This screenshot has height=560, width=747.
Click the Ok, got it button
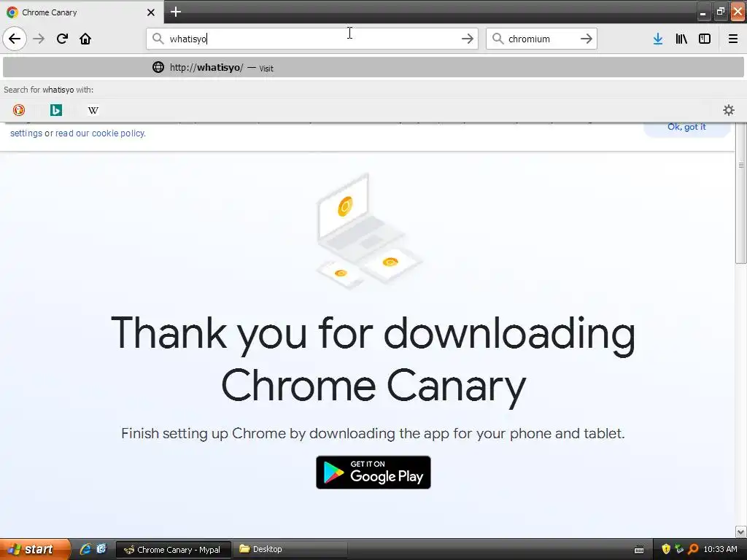[686, 127]
